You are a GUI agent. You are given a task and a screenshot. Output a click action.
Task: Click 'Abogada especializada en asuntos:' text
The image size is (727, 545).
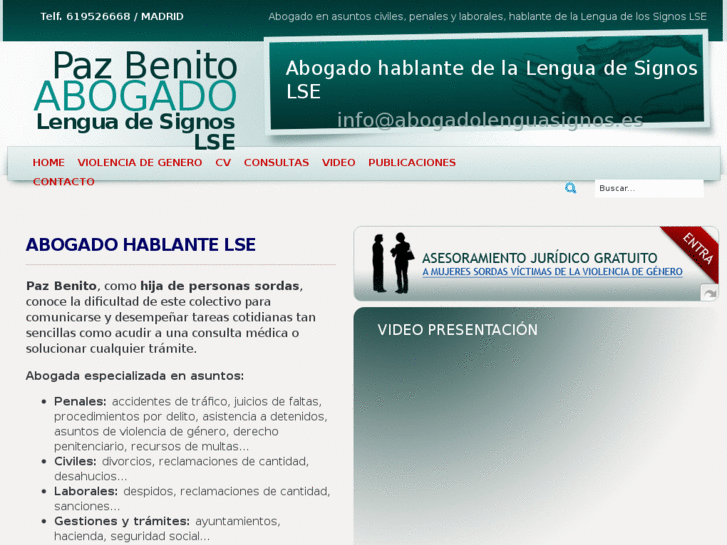click(x=134, y=375)
